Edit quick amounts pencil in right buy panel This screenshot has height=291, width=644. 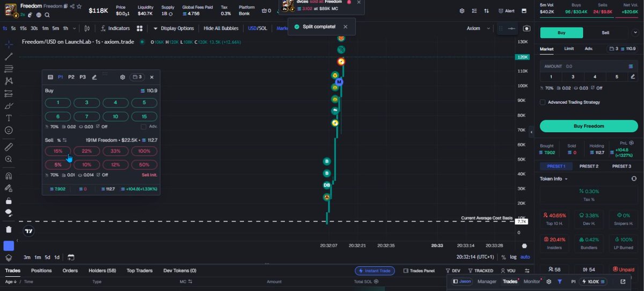[633, 77]
